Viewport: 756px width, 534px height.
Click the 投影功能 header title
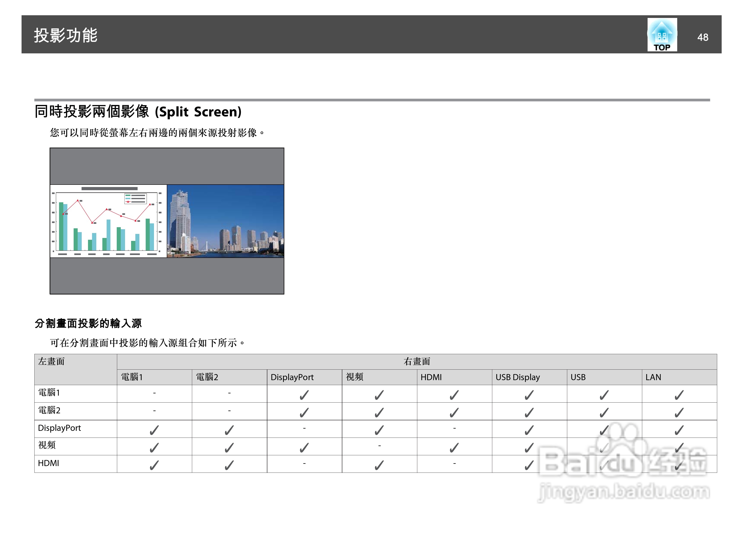pyautogui.click(x=66, y=35)
